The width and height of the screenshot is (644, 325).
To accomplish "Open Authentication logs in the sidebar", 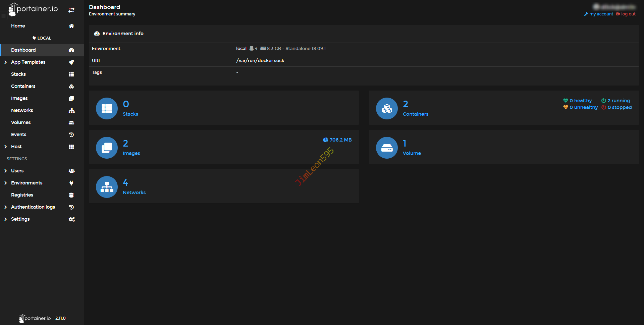I will pyautogui.click(x=33, y=207).
